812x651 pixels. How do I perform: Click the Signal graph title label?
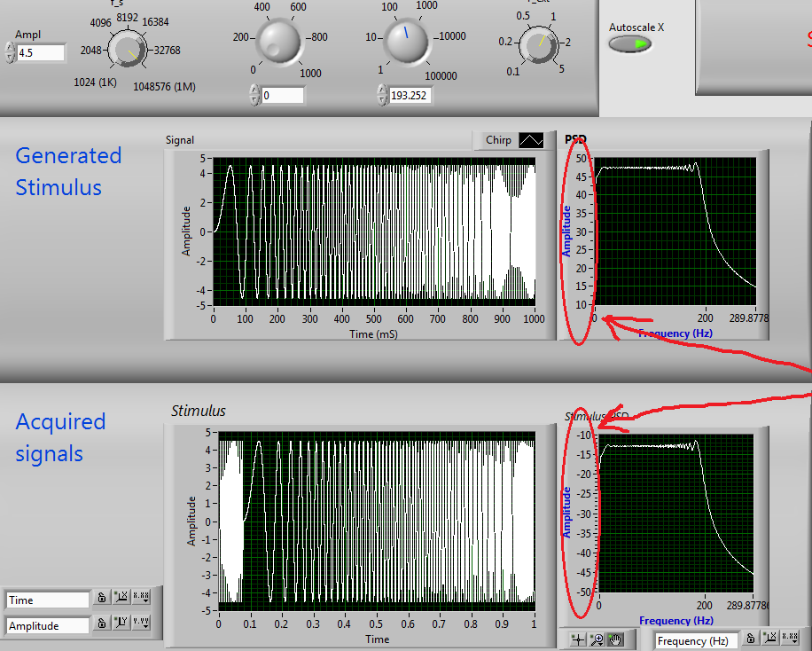[180, 140]
